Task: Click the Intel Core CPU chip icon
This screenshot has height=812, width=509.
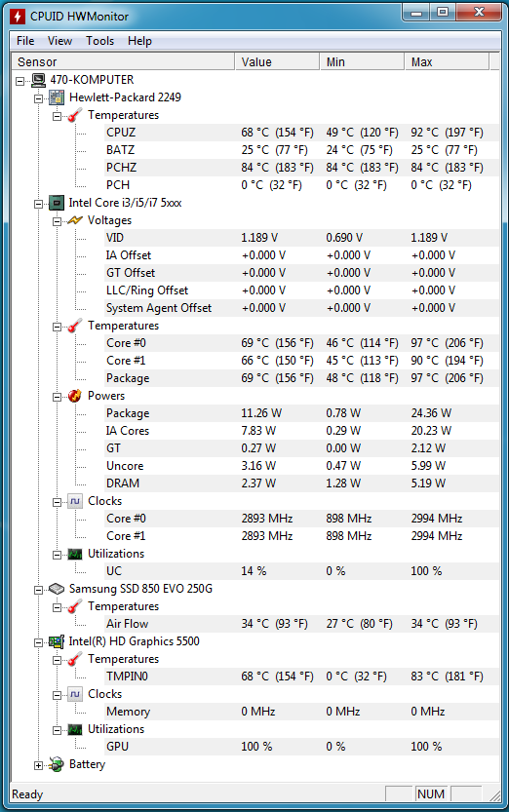Action: (x=57, y=203)
